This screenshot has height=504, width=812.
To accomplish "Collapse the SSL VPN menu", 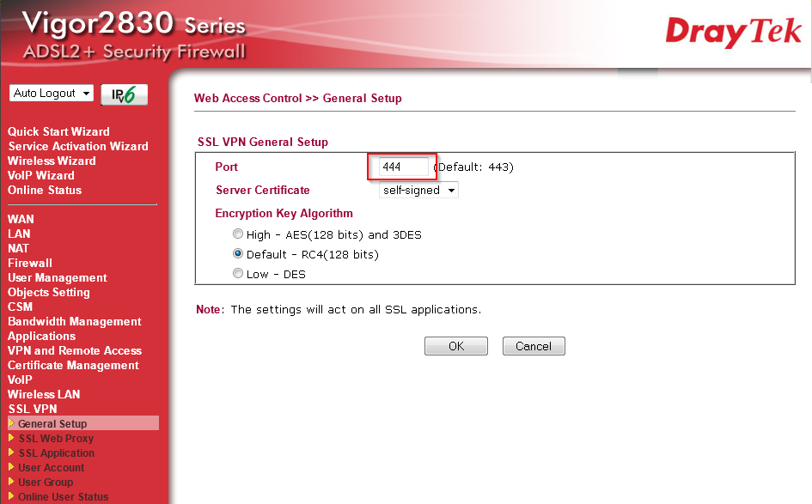I will (33, 409).
